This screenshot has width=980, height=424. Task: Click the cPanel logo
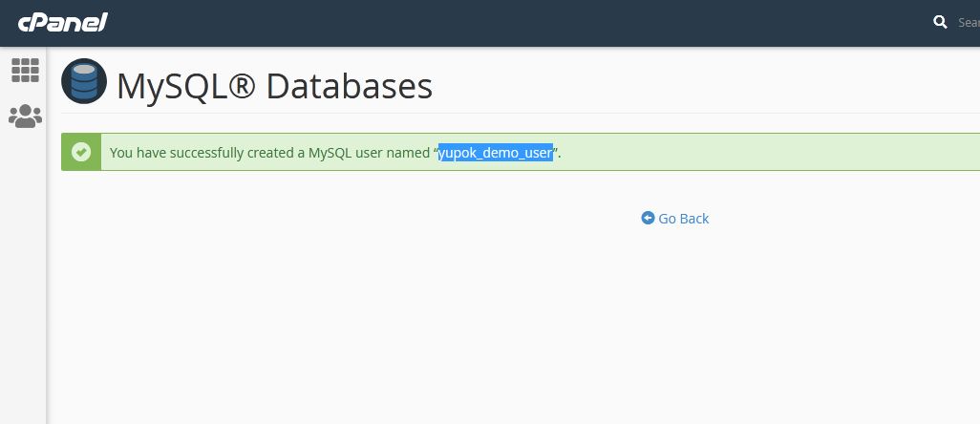[62, 23]
